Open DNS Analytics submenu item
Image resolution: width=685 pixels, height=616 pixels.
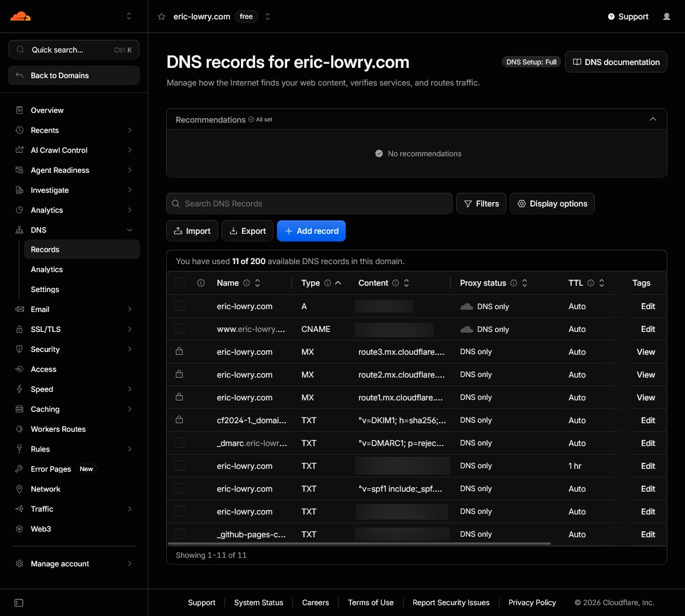[82, 269]
